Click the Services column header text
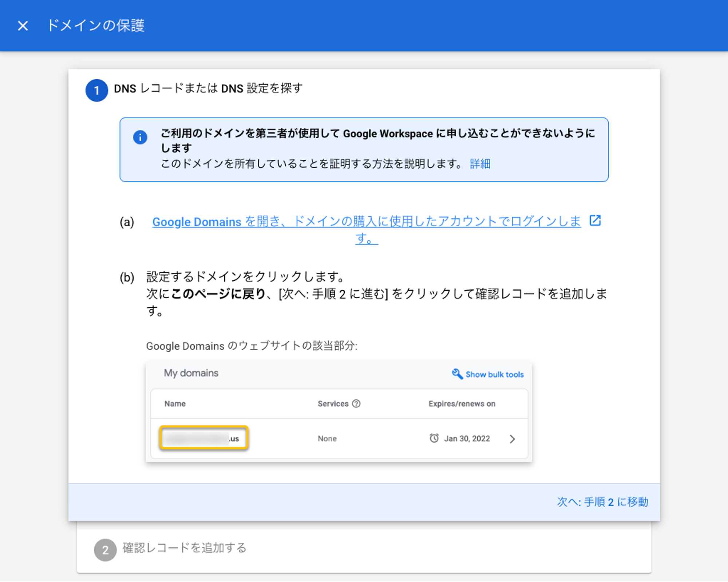 pos(333,404)
